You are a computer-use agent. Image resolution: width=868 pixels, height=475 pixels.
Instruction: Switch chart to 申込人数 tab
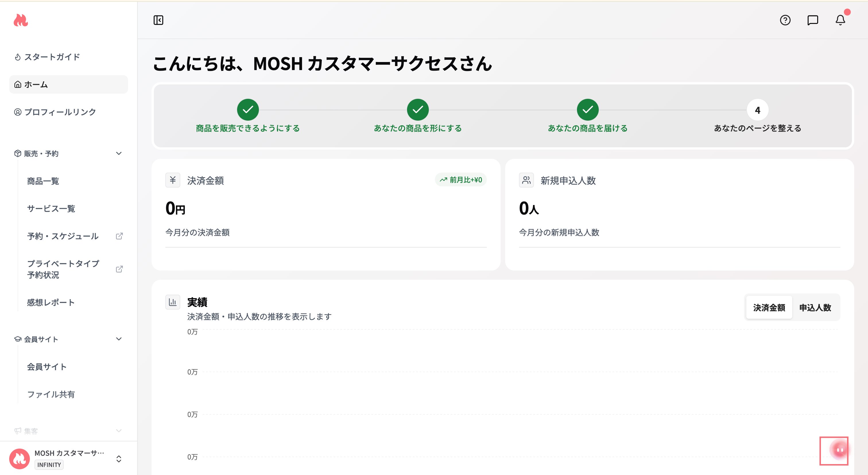[815, 308]
